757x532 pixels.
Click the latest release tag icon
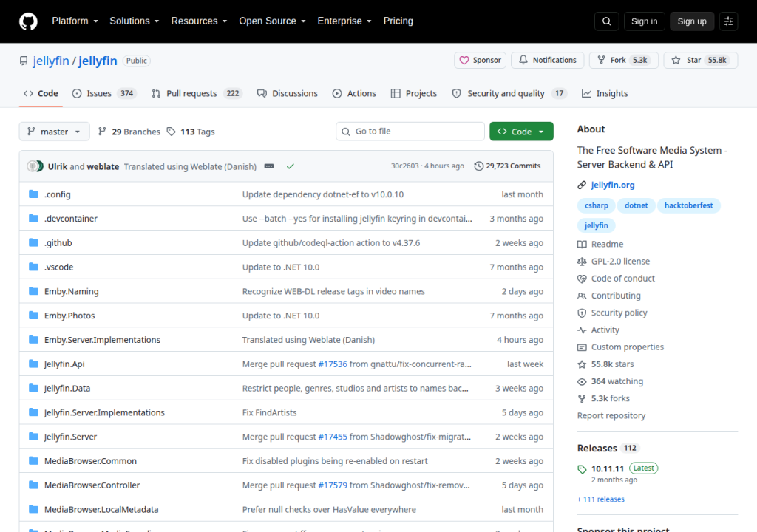582,468
